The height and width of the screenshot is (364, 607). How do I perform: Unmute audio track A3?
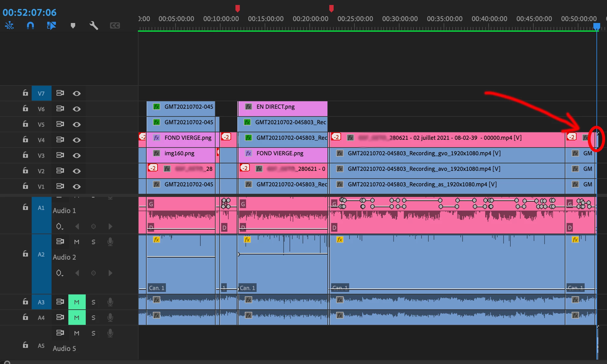[x=77, y=302]
